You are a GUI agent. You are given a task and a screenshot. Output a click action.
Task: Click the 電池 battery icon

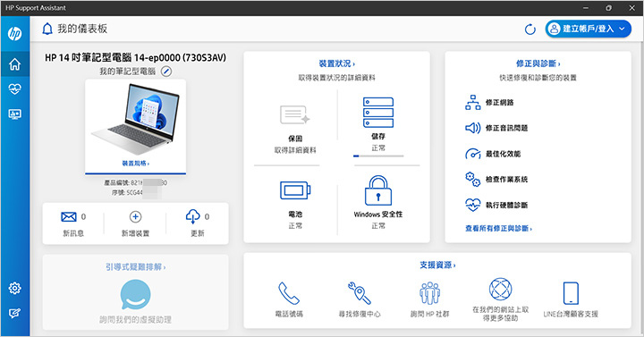tap(295, 190)
